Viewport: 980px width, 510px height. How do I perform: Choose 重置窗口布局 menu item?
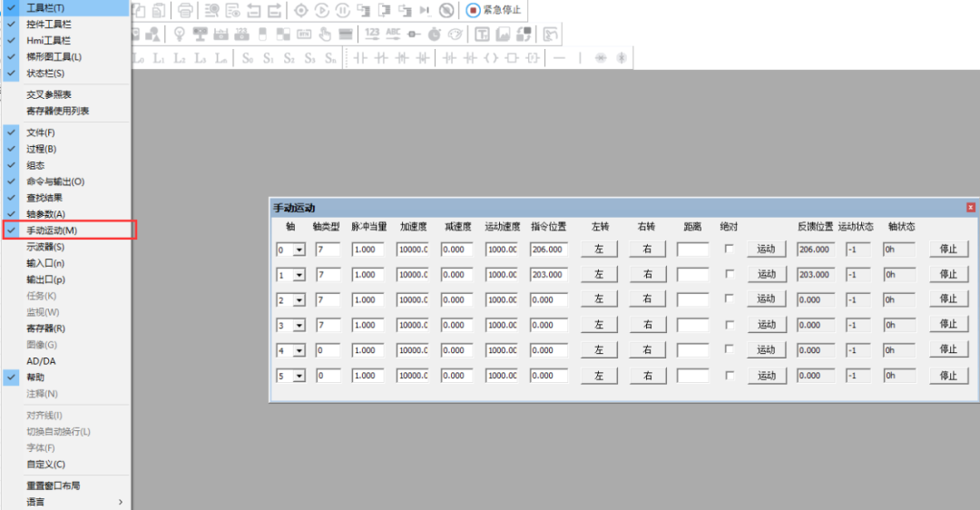pyautogui.click(x=66, y=485)
